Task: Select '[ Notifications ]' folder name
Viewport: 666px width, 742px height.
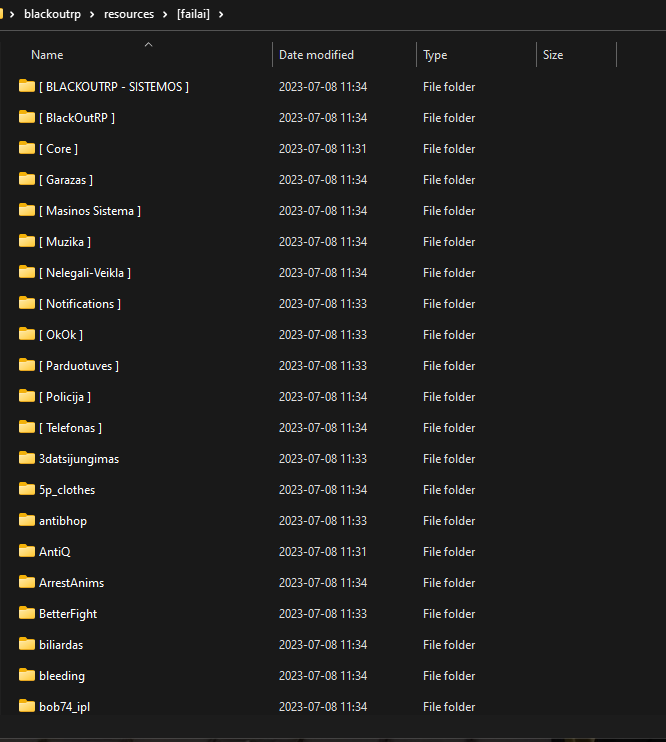Action: pos(80,304)
